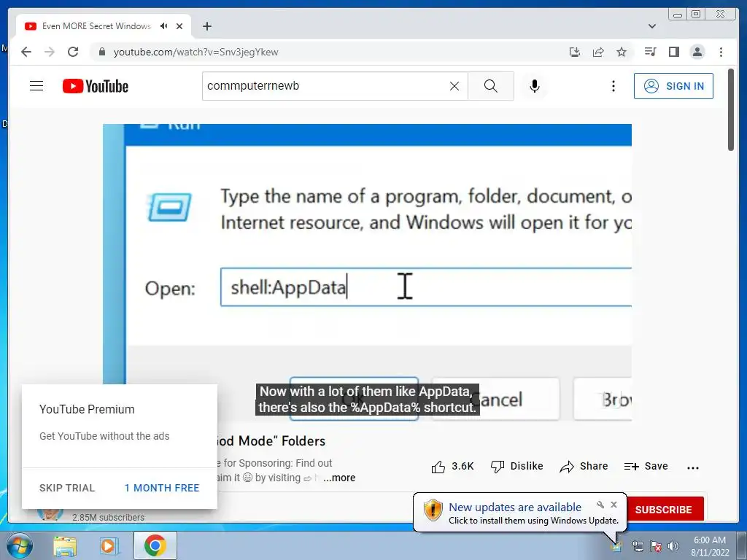Open more actions ellipsis under the video
This screenshot has width=747, height=560.
point(693,467)
